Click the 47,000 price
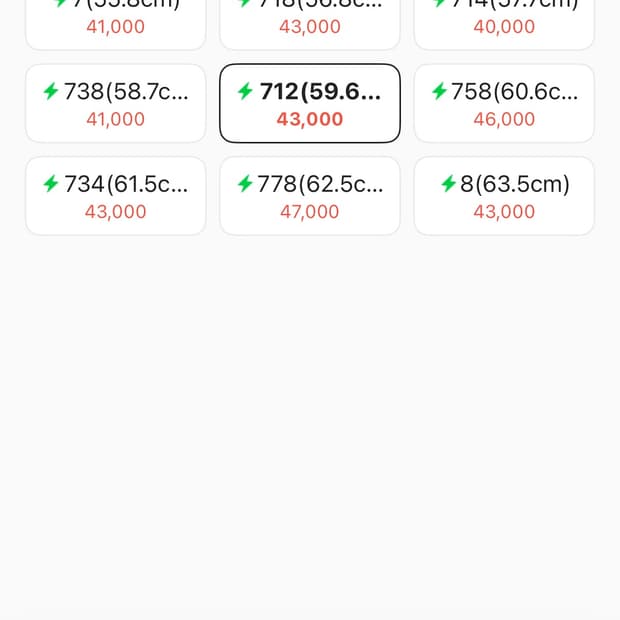Viewport: 620px width, 620px height. [x=310, y=212]
